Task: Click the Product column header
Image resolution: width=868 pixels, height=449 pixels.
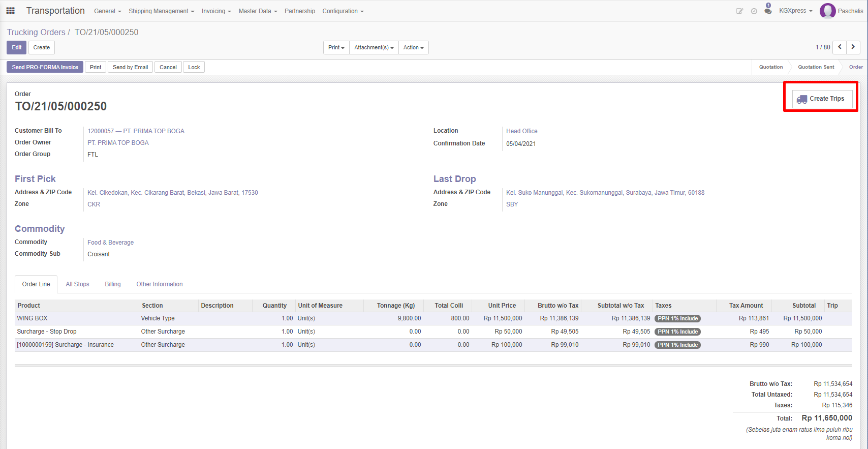Action: [x=77, y=306]
